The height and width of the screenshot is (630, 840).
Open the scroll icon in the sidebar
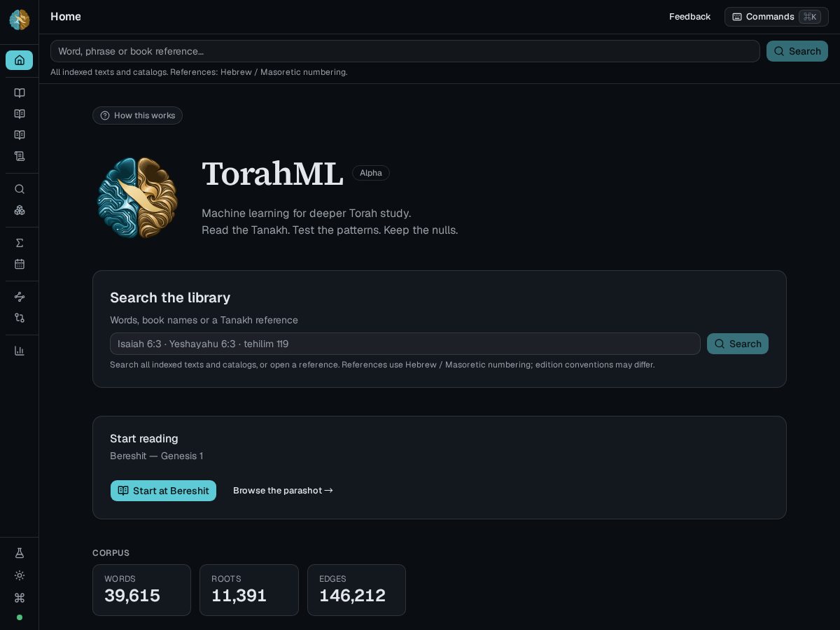coord(20,156)
